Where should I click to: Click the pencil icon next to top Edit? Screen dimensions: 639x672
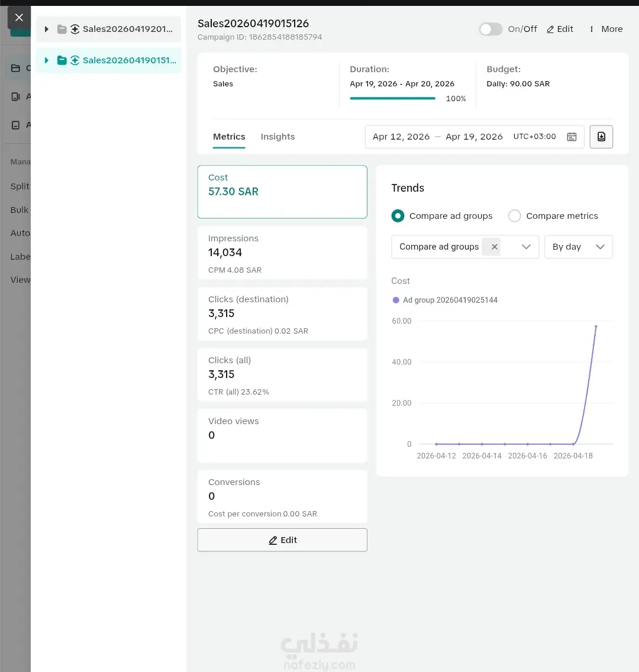coord(550,30)
